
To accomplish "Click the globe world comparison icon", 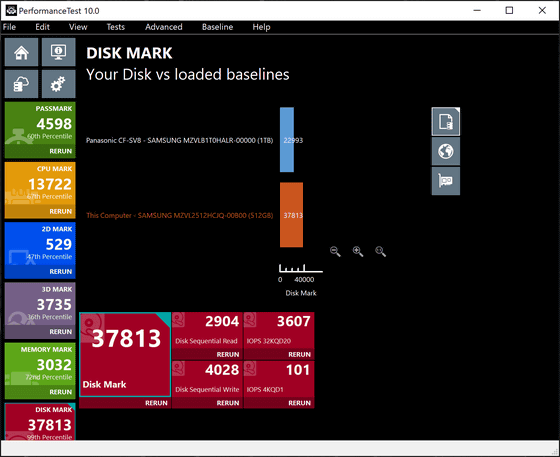I will [x=446, y=151].
